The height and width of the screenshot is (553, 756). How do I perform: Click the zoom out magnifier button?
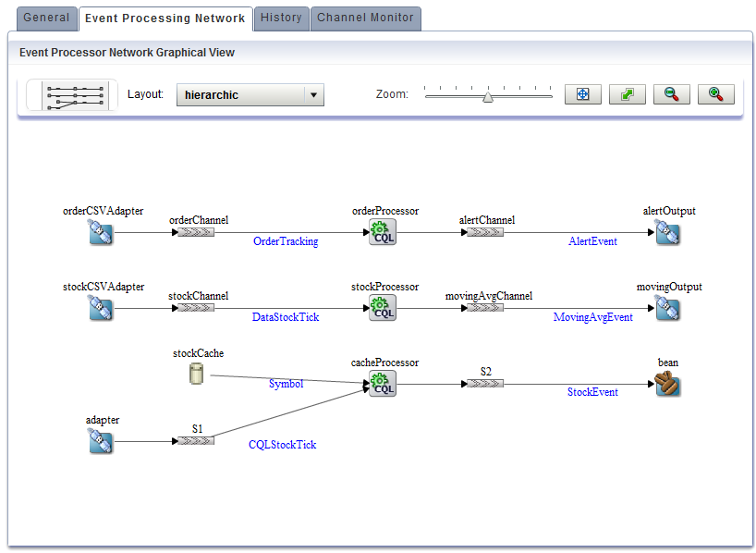672,94
